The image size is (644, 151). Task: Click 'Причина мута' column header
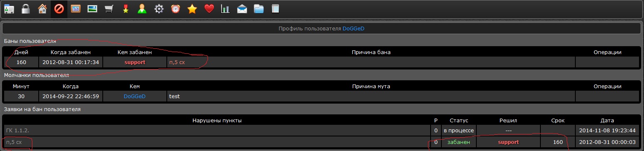pyautogui.click(x=371, y=87)
